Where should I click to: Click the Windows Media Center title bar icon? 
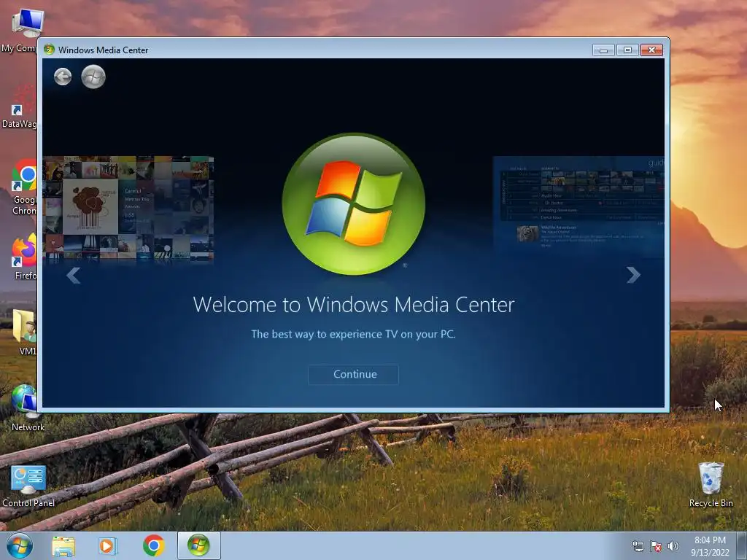coord(49,50)
